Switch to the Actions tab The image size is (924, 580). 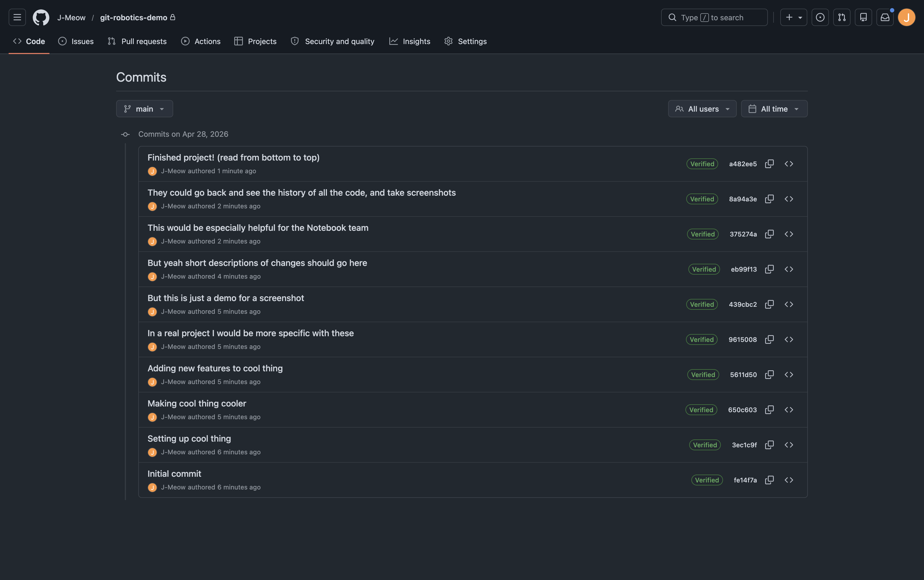pyautogui.click(x=200, y=41)
